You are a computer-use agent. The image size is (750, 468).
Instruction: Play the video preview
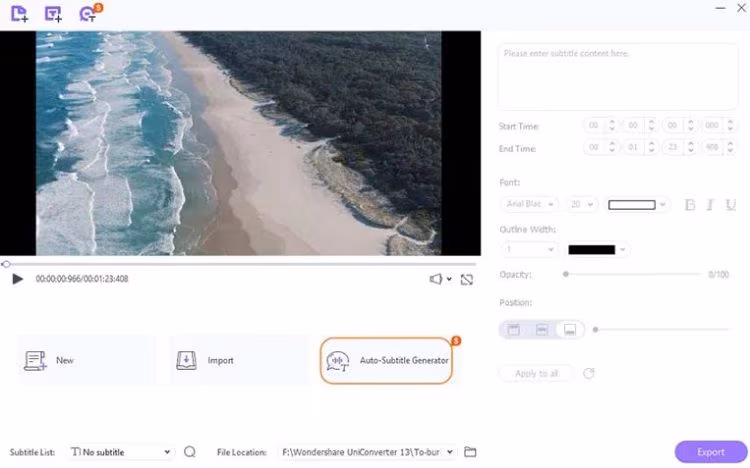point(17,279)
